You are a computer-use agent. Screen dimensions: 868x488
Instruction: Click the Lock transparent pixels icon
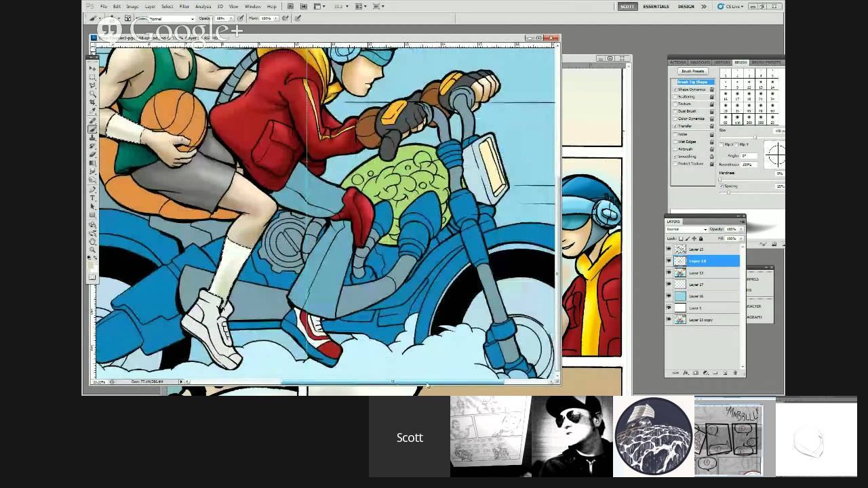pyautogui.click(x=682, y=239)
